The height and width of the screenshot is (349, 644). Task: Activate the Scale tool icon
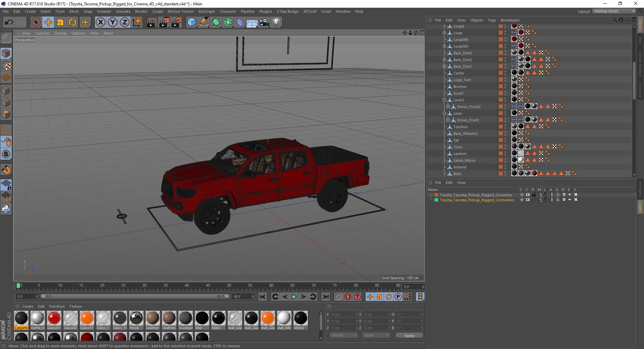[60, 22]
